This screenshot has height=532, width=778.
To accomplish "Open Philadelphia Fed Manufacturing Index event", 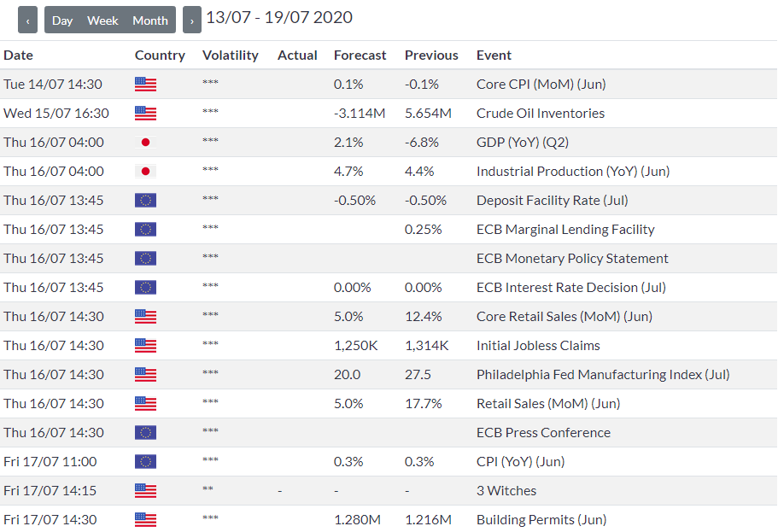I will (603, 375).
